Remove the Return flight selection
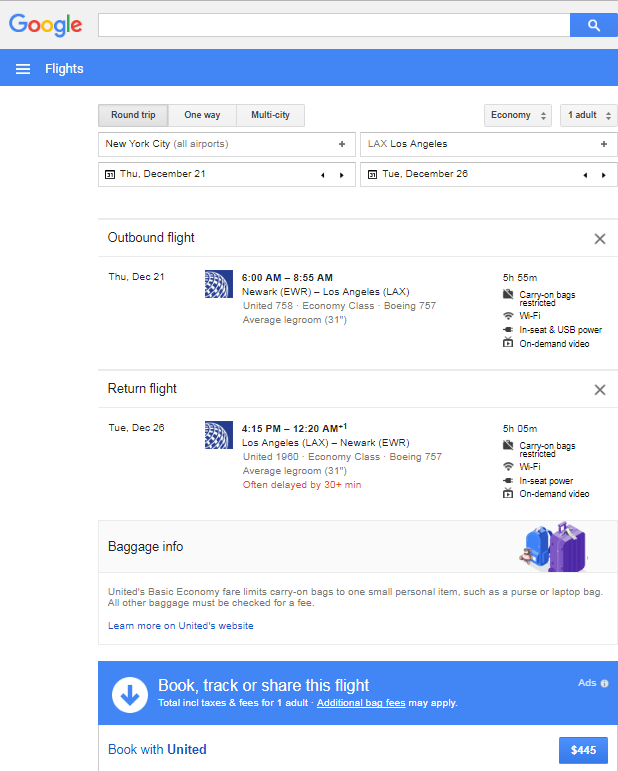The width and height of the screenshot is (618, 771). point(600,390)
